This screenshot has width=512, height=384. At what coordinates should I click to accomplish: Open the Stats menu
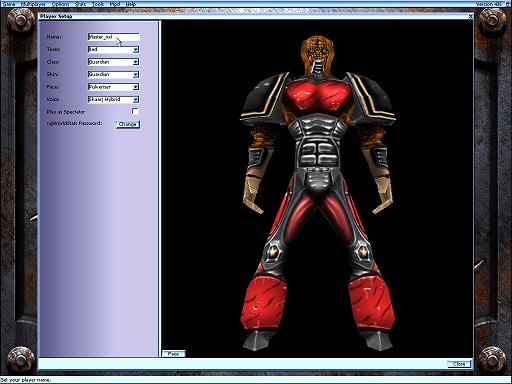80,4
